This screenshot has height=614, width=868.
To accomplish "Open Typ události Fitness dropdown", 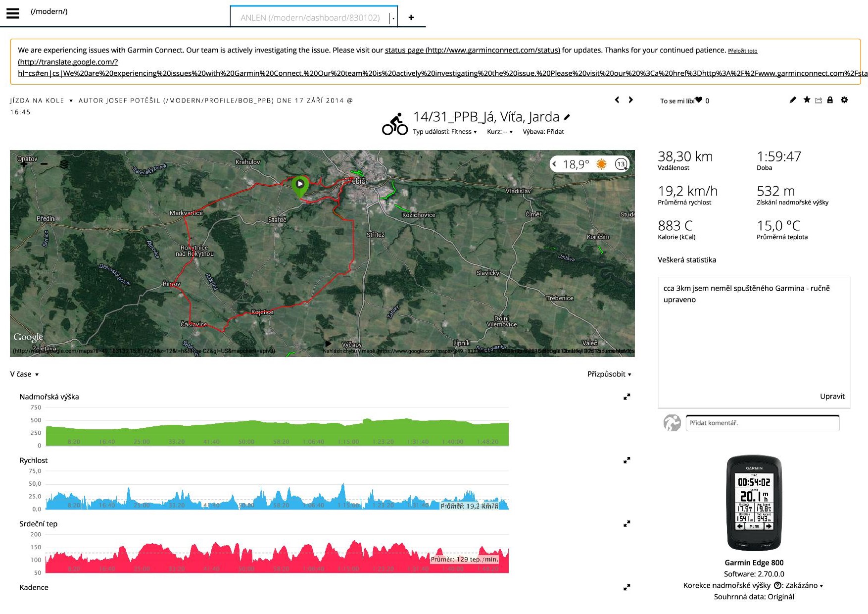I will [x=445, y=132].
